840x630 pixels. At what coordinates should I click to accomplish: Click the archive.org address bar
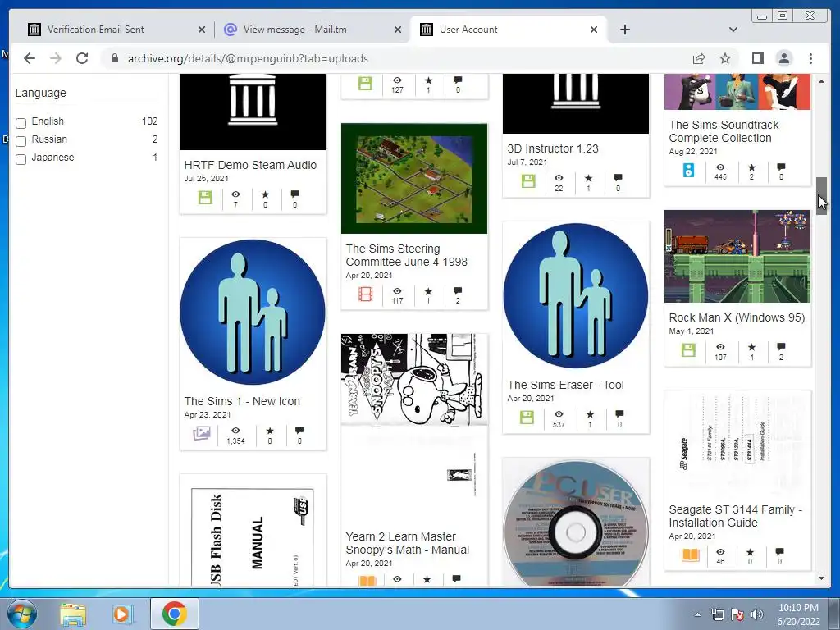(396, 58)
